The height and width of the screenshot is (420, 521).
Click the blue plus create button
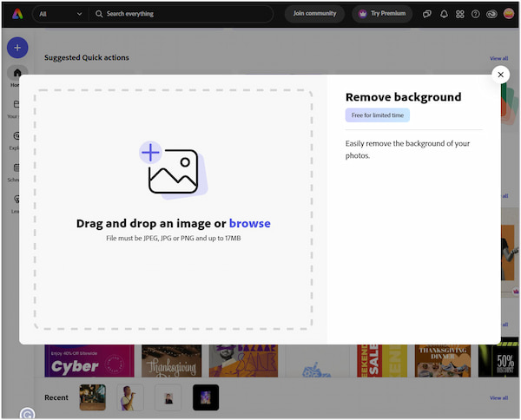17,48
